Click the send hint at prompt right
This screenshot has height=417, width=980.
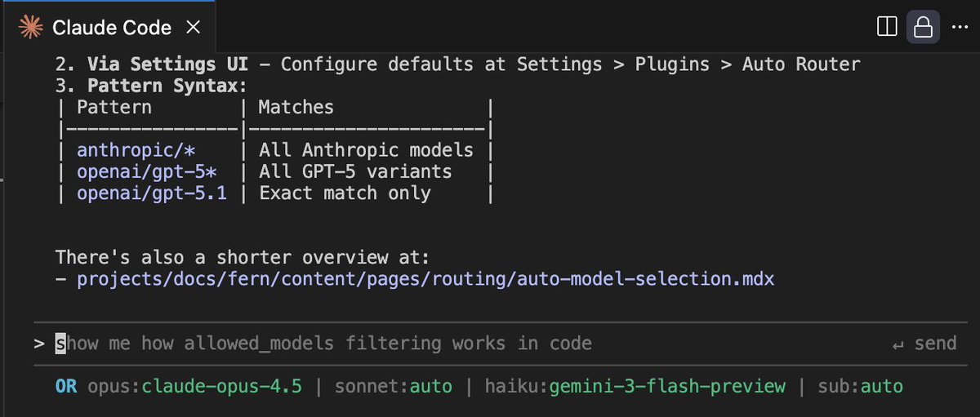click(924, 344)
